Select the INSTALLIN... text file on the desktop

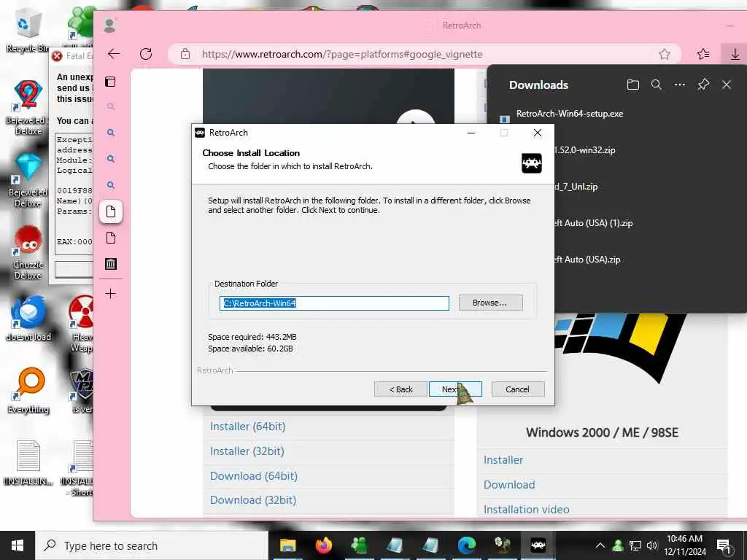pyautogui.click(x=28, y=463)
